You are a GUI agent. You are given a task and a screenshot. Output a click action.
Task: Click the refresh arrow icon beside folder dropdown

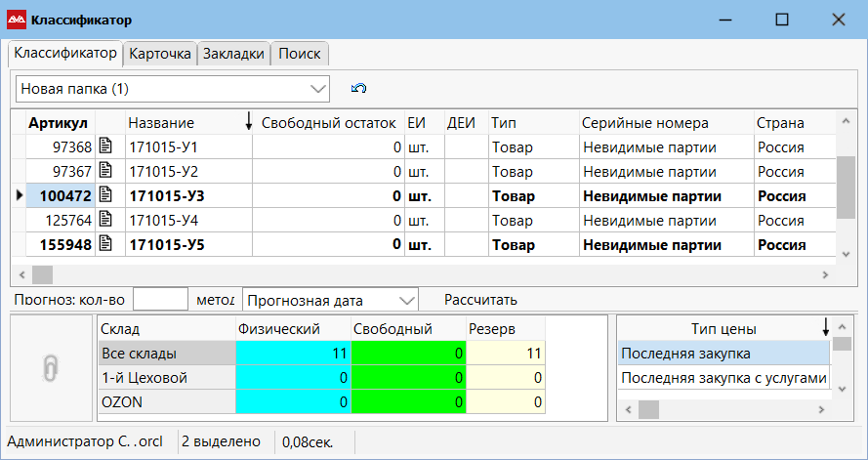(x=359, y=89)
